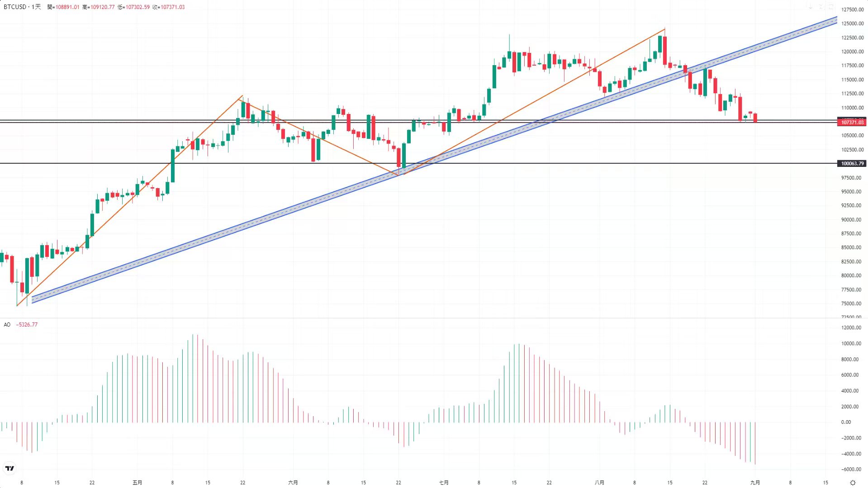This screenshot has height=488, width=868.
Task: Click the 1天 interval text in chart title
Action: 36,7
